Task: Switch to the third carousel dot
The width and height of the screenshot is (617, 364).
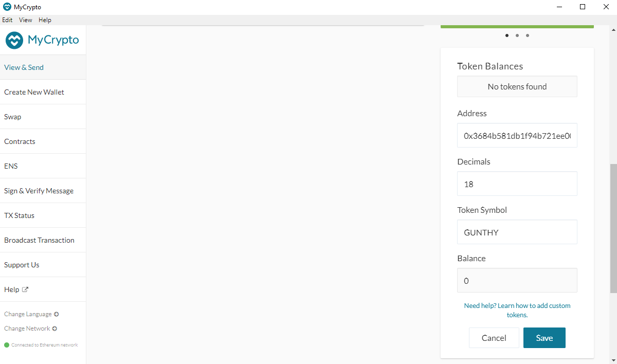Action: coord(528,35)
